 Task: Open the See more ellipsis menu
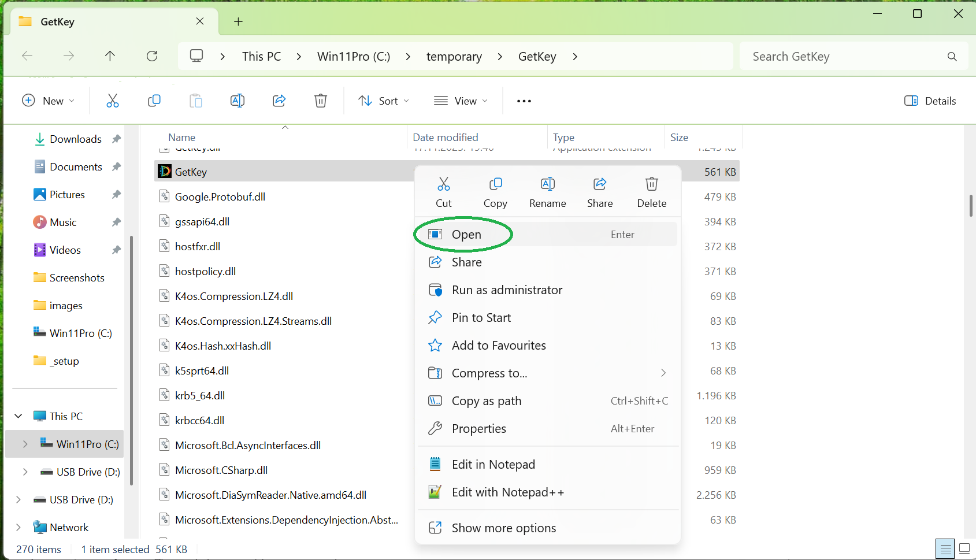click(524, 101)
